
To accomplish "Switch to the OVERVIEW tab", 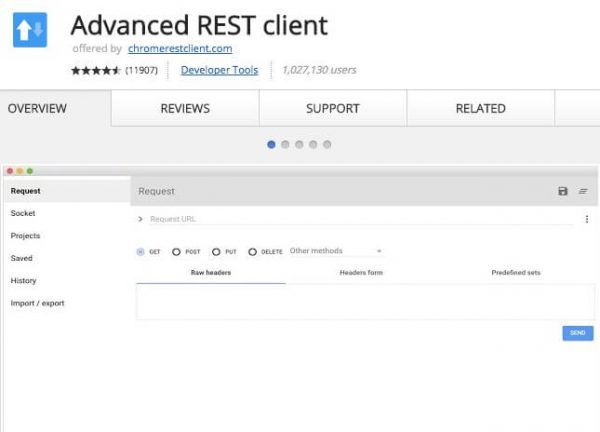I will 55,108.
